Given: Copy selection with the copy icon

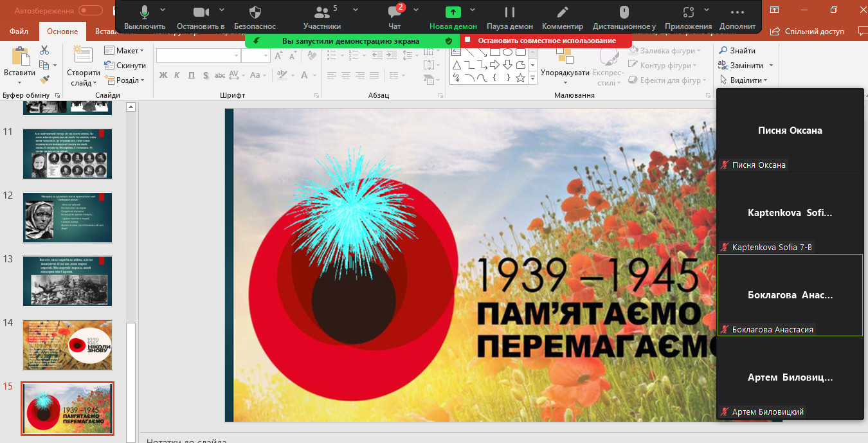Looking at the screenshot, I should tap(44, 65).
